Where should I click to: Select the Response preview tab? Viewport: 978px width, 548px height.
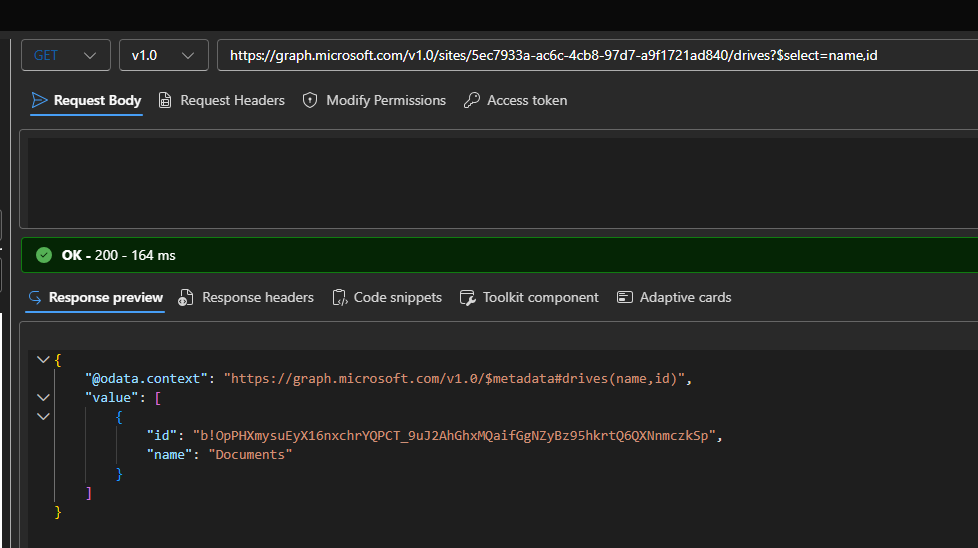(95, 297)
